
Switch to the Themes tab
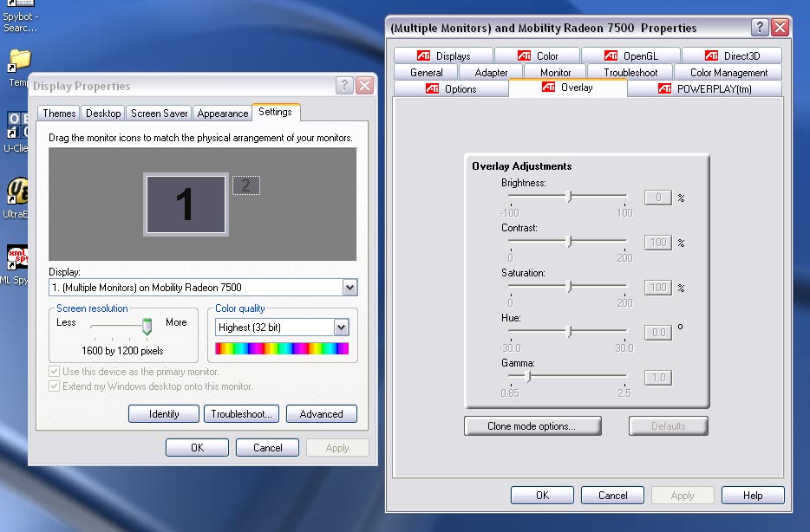(59, 113)
